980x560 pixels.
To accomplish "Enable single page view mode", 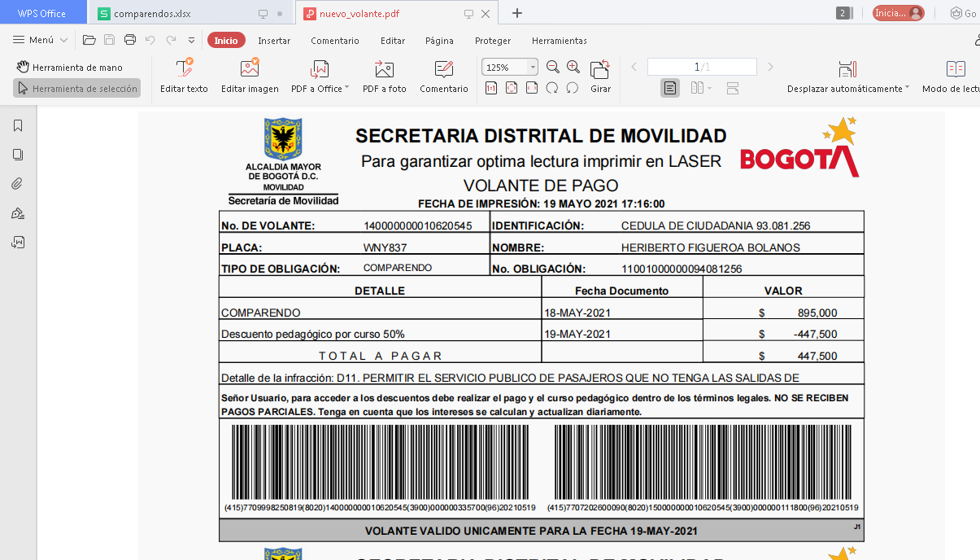I will click(x=669, y=88).
